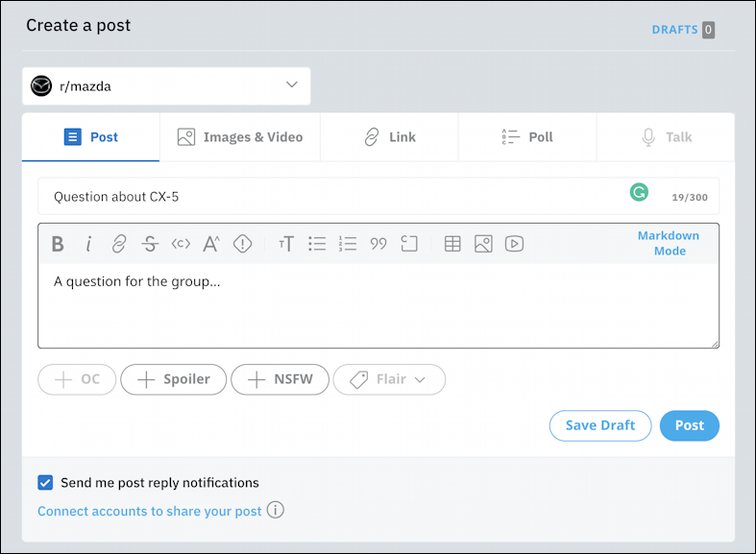Click the post title input field
756x554 pixels.
(378, 197)
